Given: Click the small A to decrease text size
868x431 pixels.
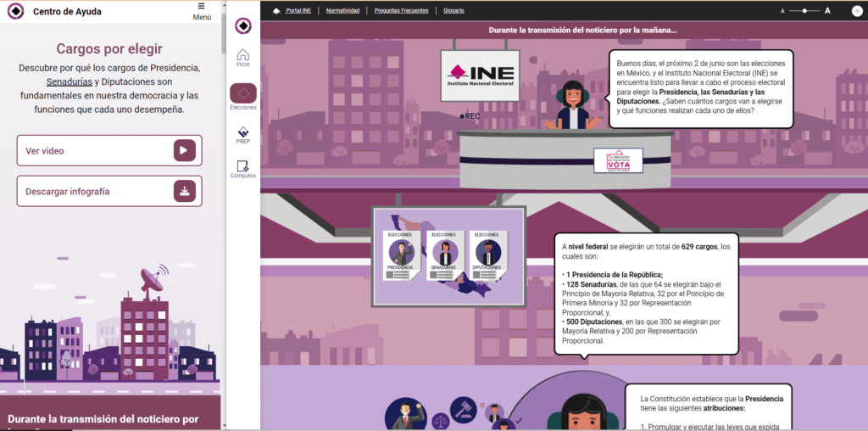Looking at the screenshot, I should coord(783,11).
